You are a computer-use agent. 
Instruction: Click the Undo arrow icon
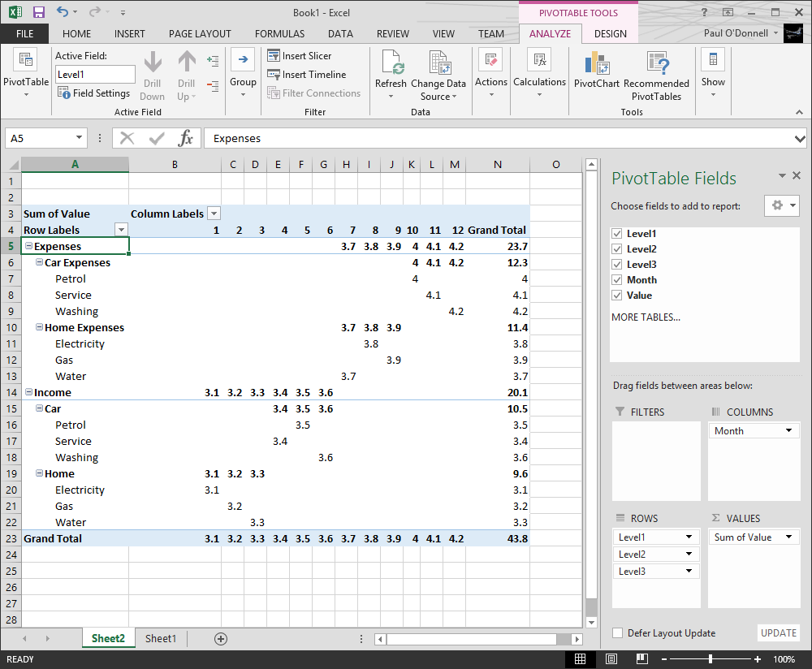coord(63,11)
